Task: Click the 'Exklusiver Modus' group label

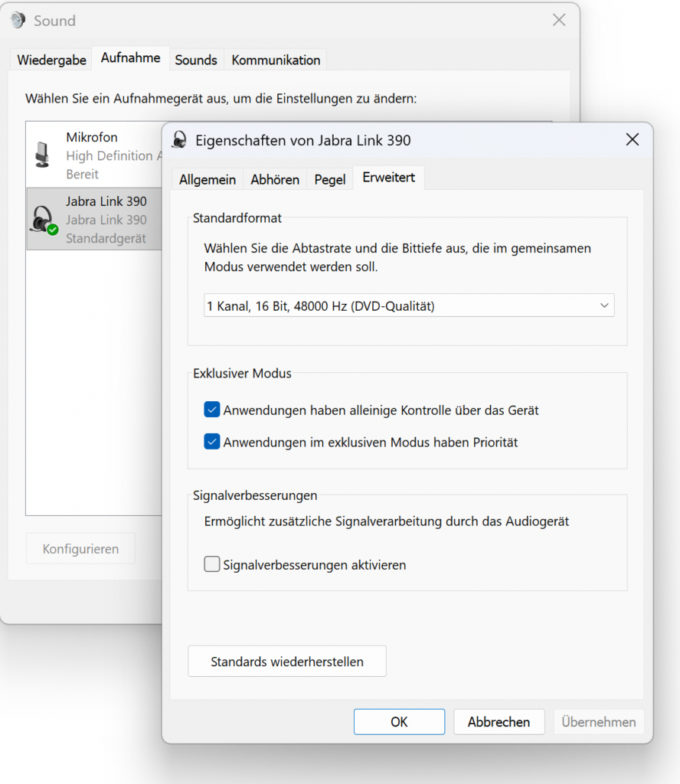Action: click(242, 373)
